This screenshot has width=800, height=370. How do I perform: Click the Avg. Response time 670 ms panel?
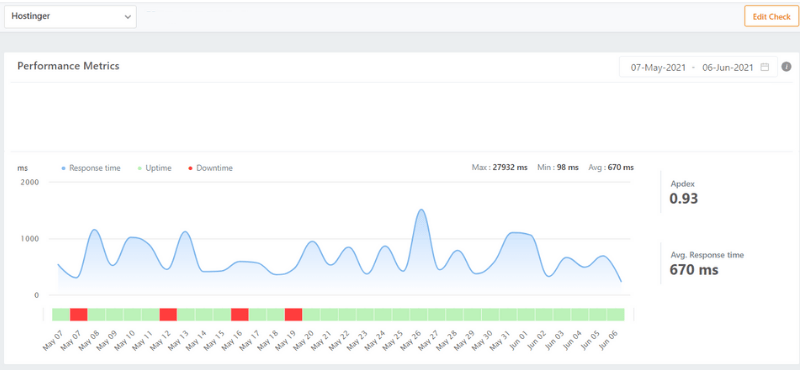(706, 263)
